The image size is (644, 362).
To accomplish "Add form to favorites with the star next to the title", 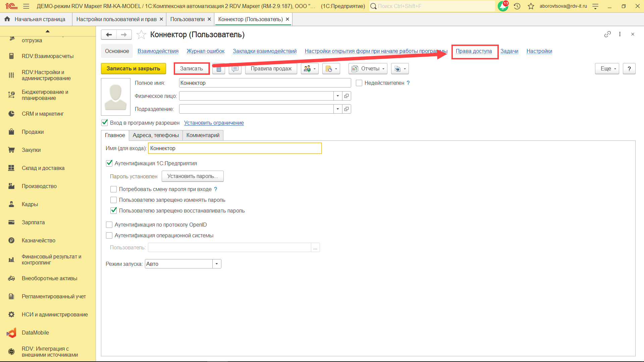I will pyautogui.click(x=141, y=35).
